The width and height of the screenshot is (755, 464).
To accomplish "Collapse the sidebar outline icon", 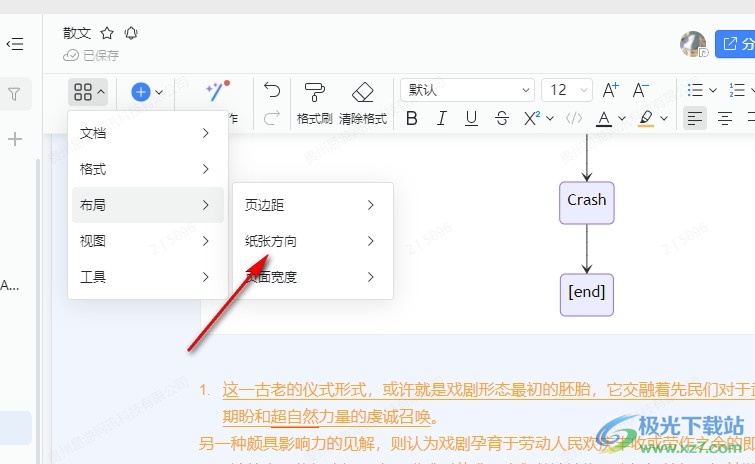I will point(15,44).
